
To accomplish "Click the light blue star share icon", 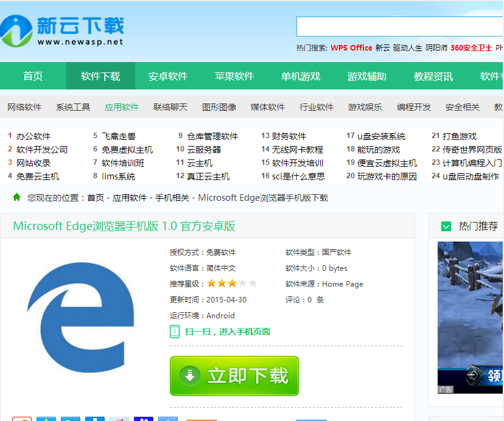I will [47, 419].
